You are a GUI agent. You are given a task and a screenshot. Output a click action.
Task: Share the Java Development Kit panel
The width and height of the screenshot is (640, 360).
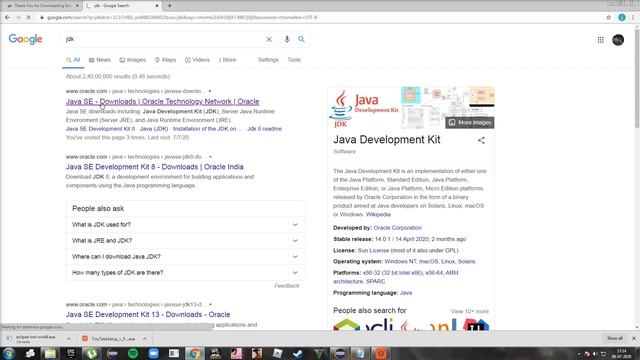(x=481, y=140)
